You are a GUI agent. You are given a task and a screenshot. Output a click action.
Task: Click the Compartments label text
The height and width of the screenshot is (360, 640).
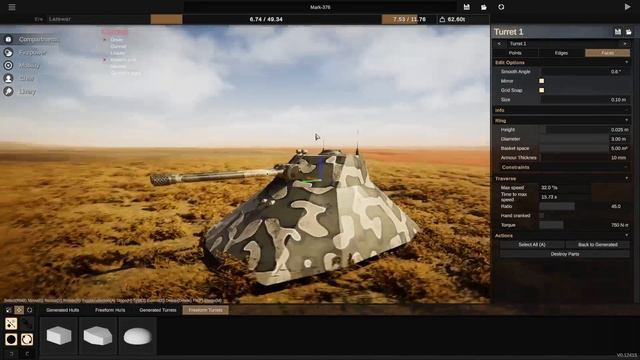click(x=38, y=39)
